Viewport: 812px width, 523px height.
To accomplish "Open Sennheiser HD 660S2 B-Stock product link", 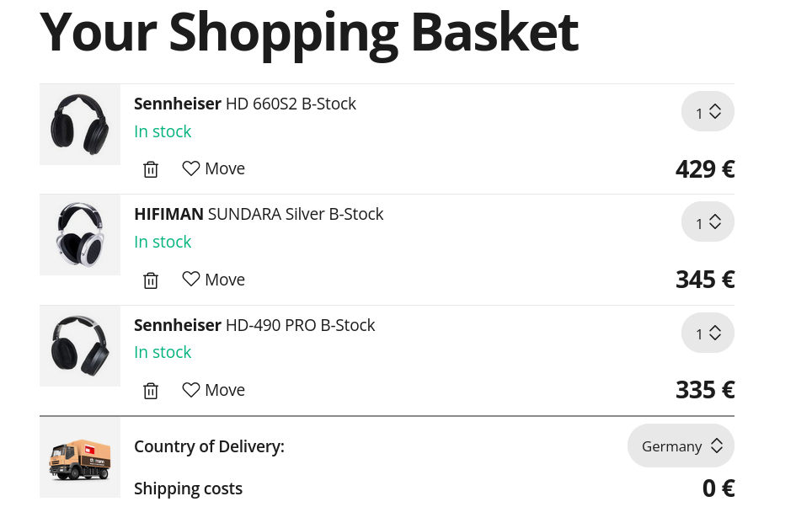I will click(245, 104).
